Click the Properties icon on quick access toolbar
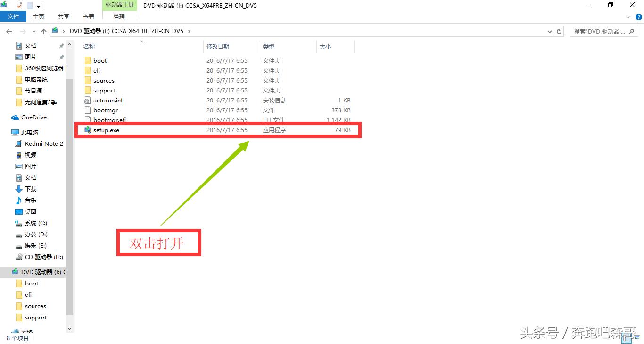Viewport: 644px width, 344px height. (19, 5)
